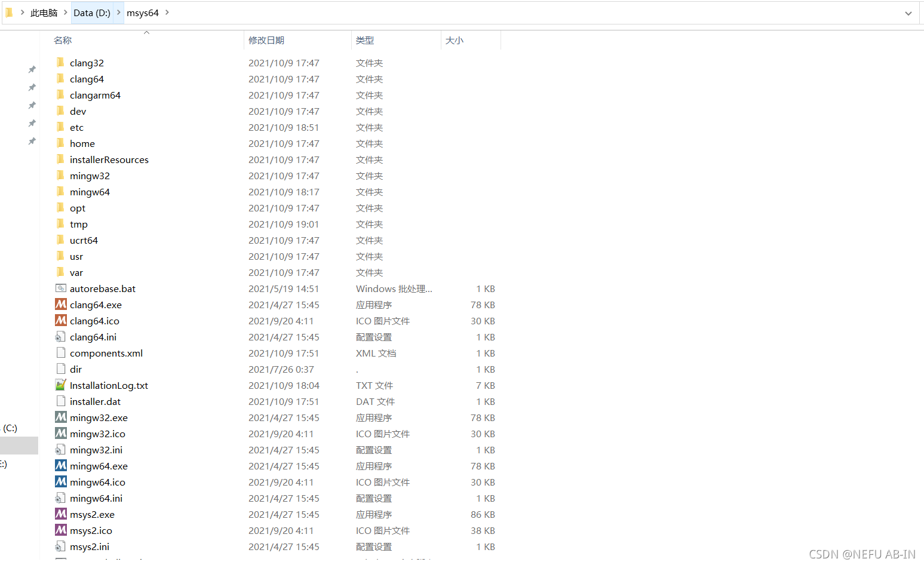
Task: Click the mingw64 folder icon
Action: tap(60, 192)
